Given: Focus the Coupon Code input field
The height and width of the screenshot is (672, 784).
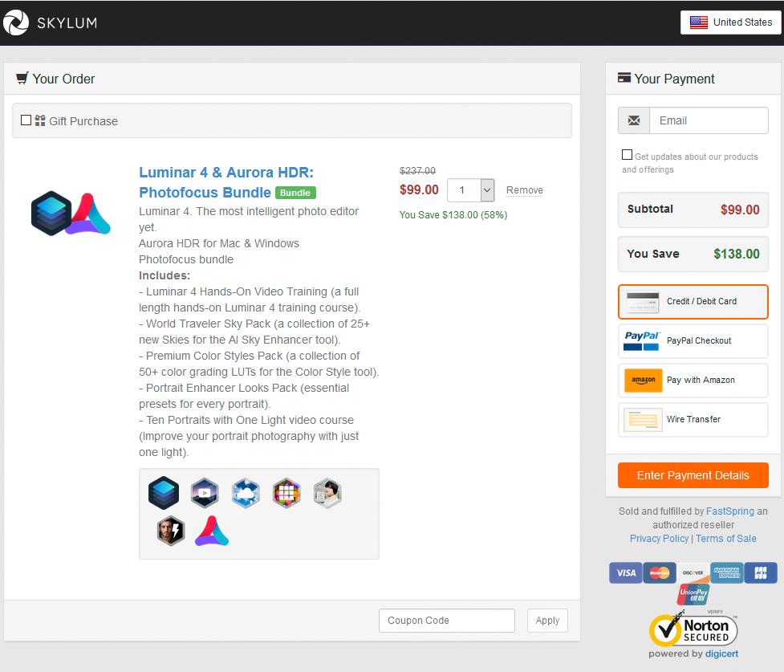Looking at the screenshot, I should click(x=447, y=621).
